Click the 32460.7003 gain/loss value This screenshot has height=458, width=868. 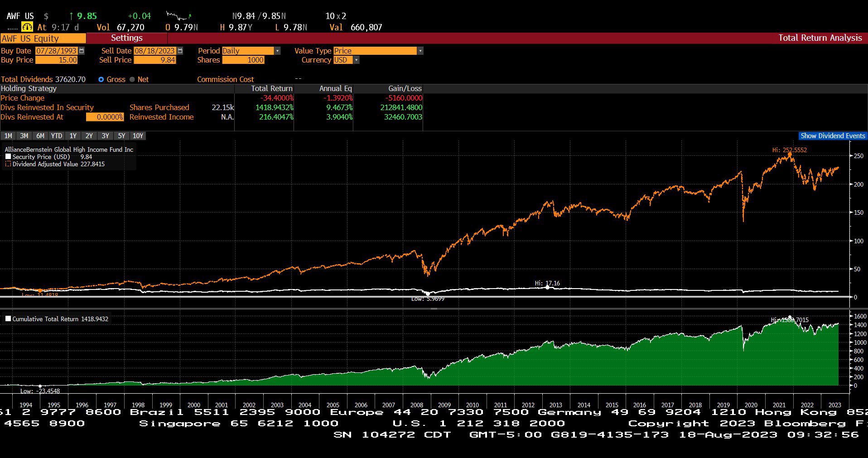(x=403, y=117)
